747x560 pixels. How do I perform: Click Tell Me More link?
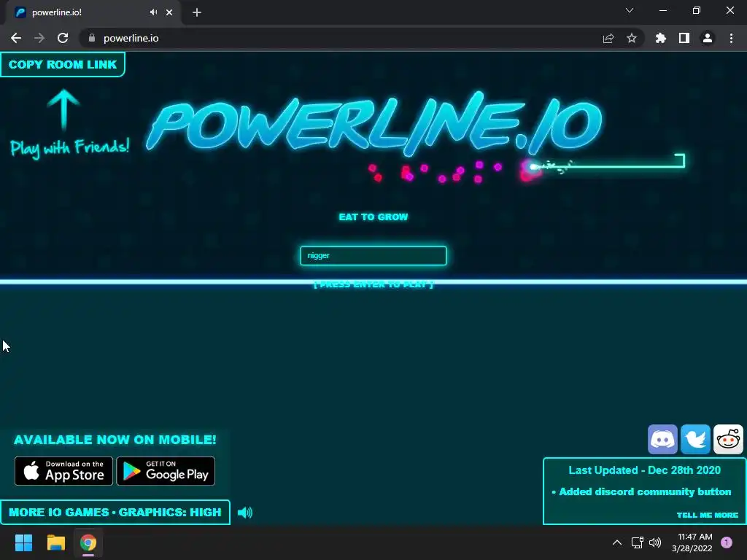click(x=708, y=515)
